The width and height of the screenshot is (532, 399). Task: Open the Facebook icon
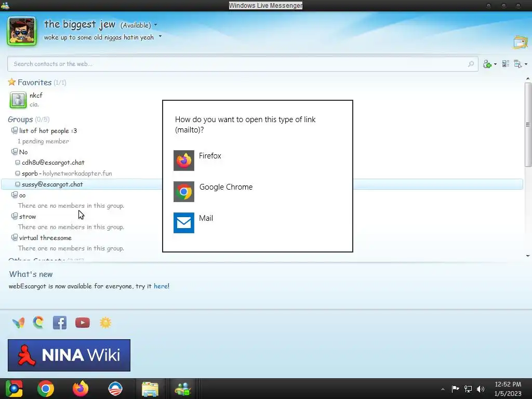[x=60, y=323]
